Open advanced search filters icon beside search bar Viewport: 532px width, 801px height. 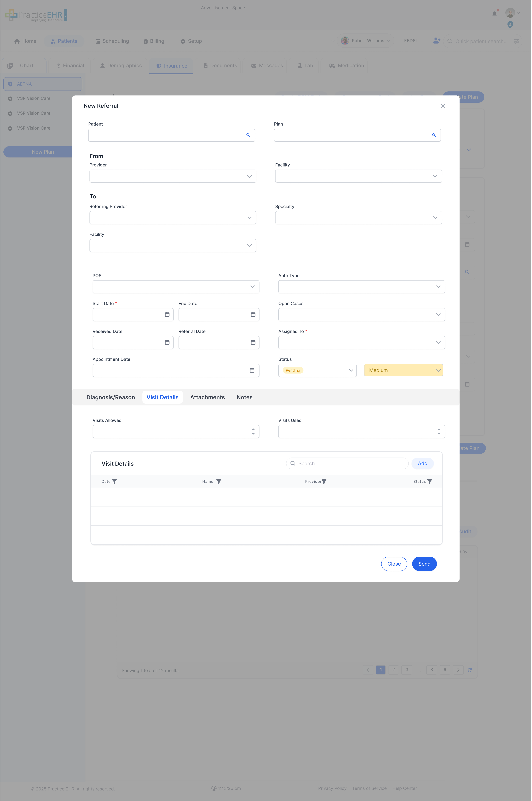coord(517,41)
